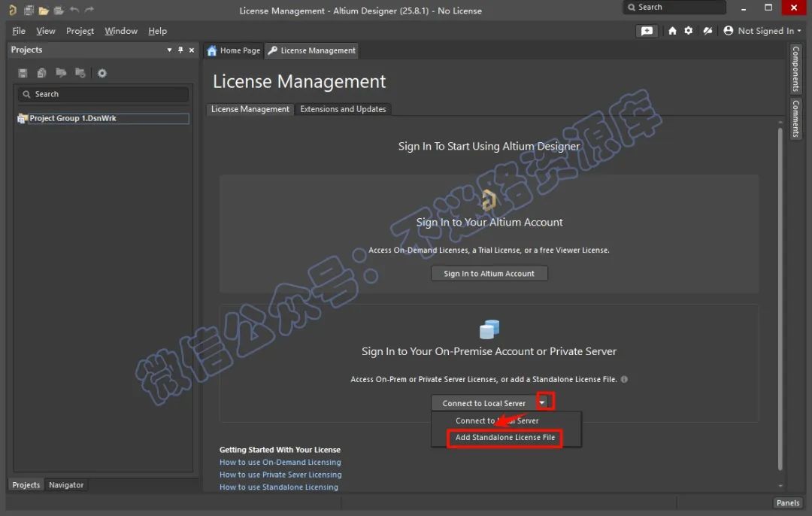812x516 pixels.
Task: Choose Add Standalone License File menu item
Action: 505,438
